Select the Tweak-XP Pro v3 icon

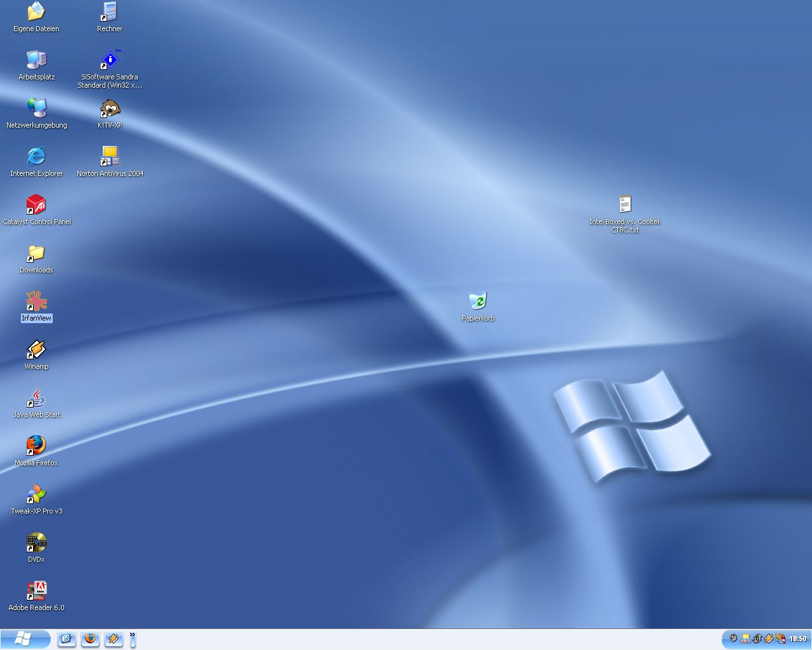point(36,494)
